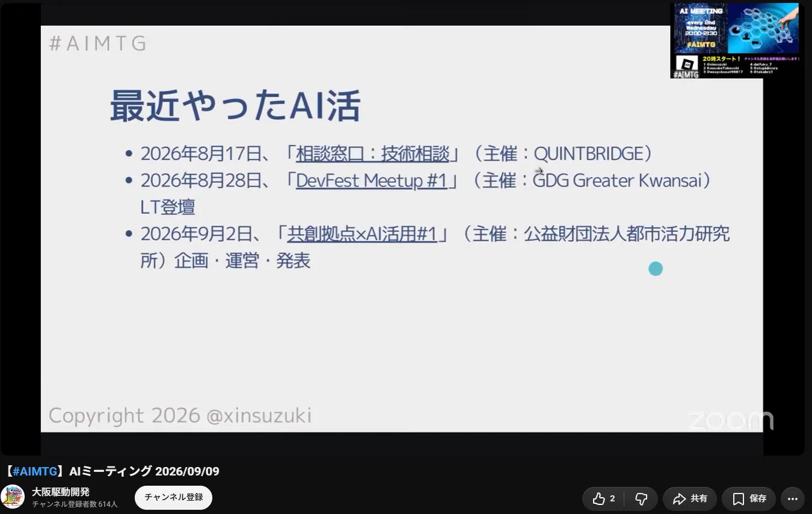Click the QUINTBRIDGE organizer text
The image size is (812, 514).
[x=588, y=153]
